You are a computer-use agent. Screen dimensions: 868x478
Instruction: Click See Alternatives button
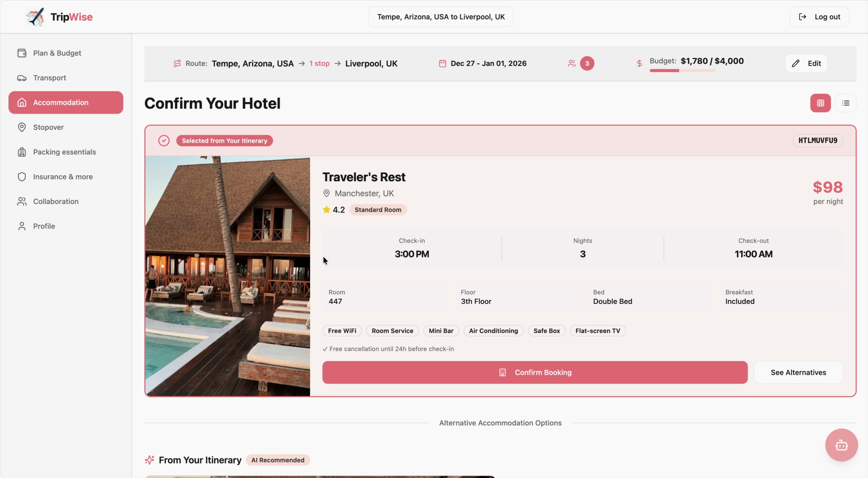pos(798,372)
